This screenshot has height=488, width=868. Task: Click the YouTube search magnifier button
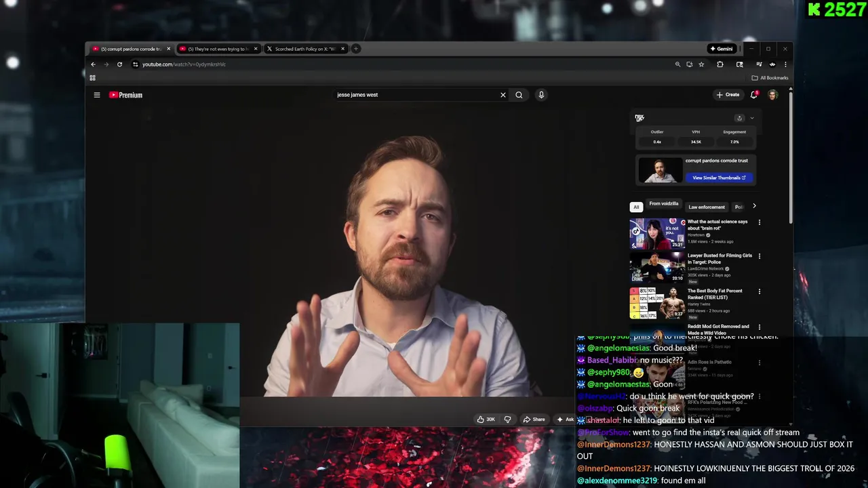519,95
